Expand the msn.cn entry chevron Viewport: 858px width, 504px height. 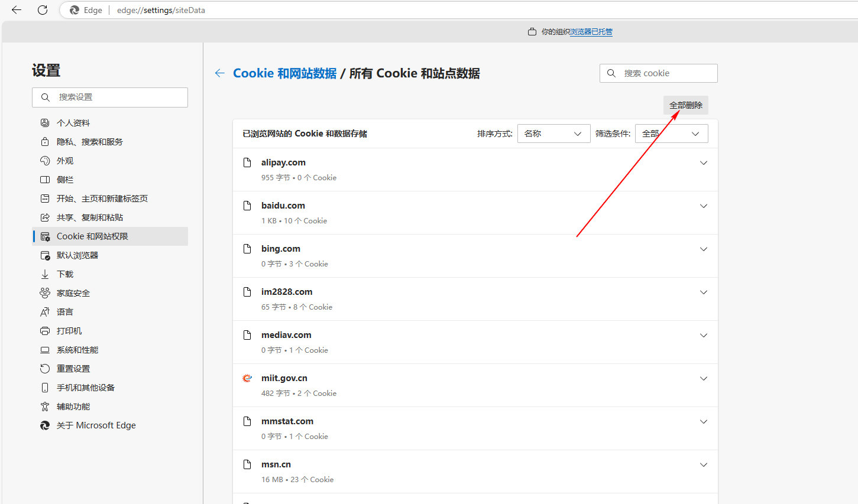click(x=704, y=465)
